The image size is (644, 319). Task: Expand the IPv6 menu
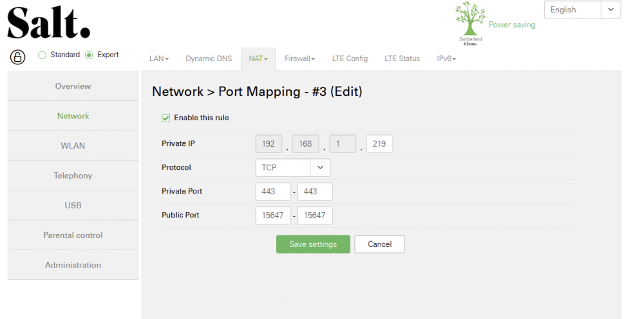pos(446,59)
